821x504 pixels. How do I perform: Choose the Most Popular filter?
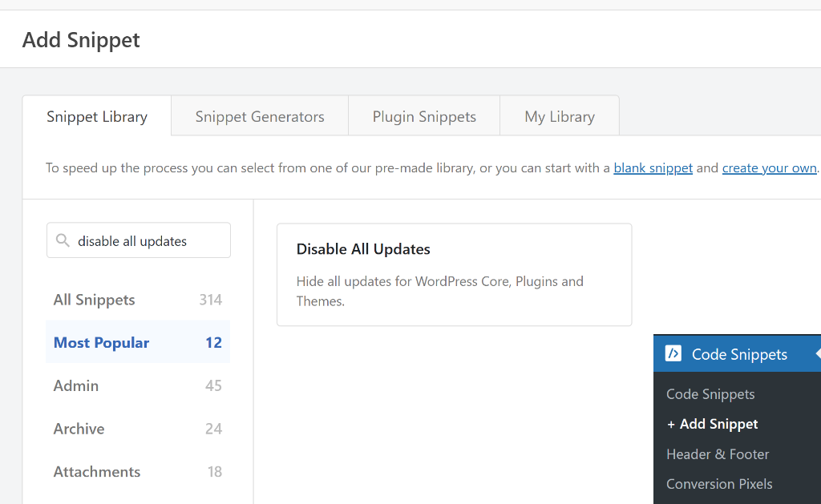(101, 342)
